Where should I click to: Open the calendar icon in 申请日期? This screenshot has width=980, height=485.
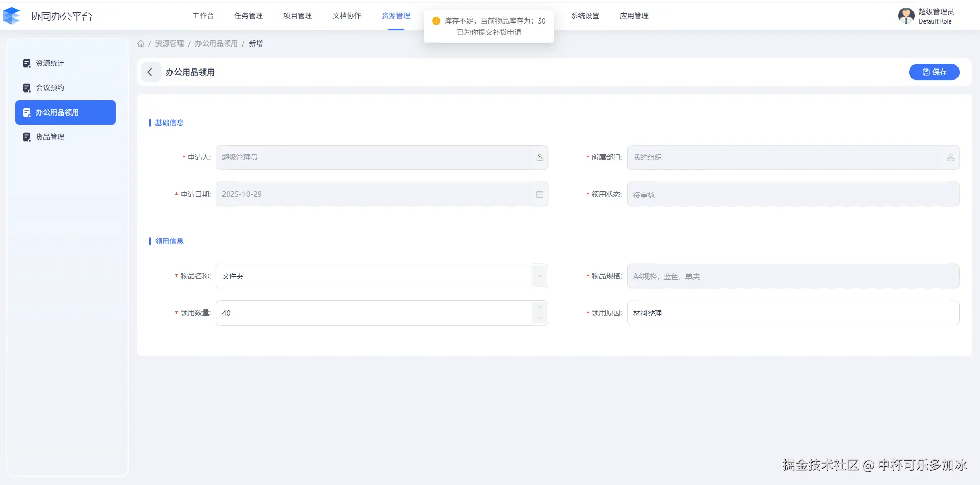click(539, 194)
